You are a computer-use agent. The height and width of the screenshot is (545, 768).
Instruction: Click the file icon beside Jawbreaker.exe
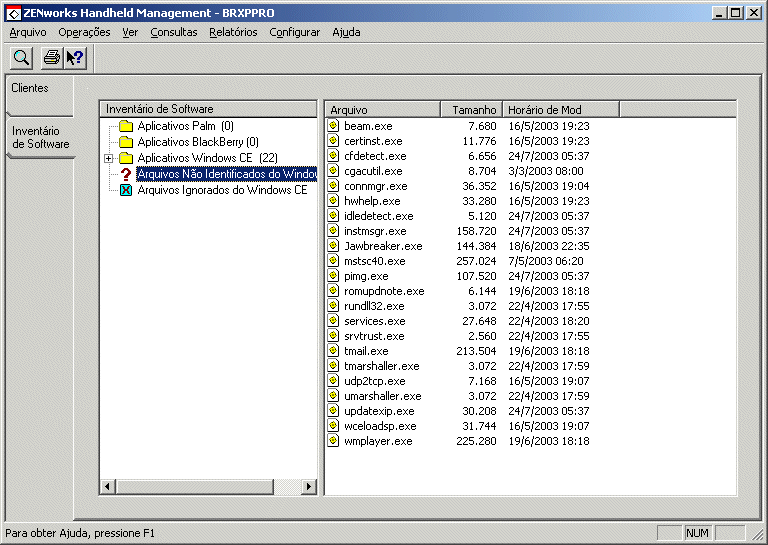click(x=334, y=246)
